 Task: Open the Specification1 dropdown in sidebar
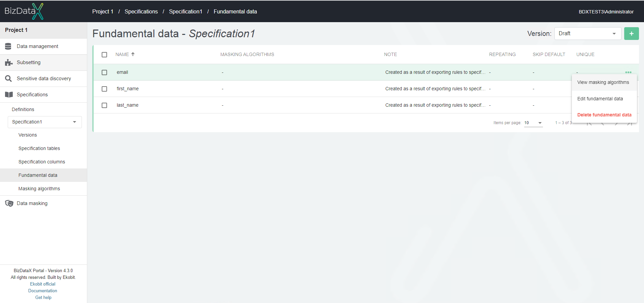(x=45, y=122)
